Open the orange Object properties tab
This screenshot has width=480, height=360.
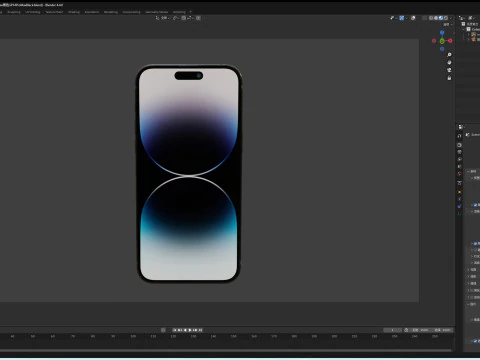click(x=459, y=192)
